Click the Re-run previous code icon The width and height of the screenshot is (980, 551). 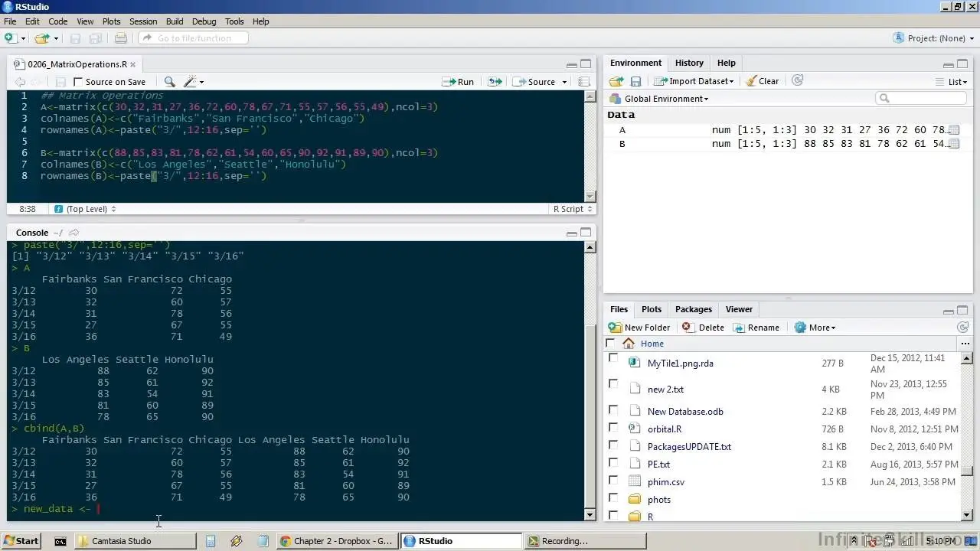[x=495, y=82]
